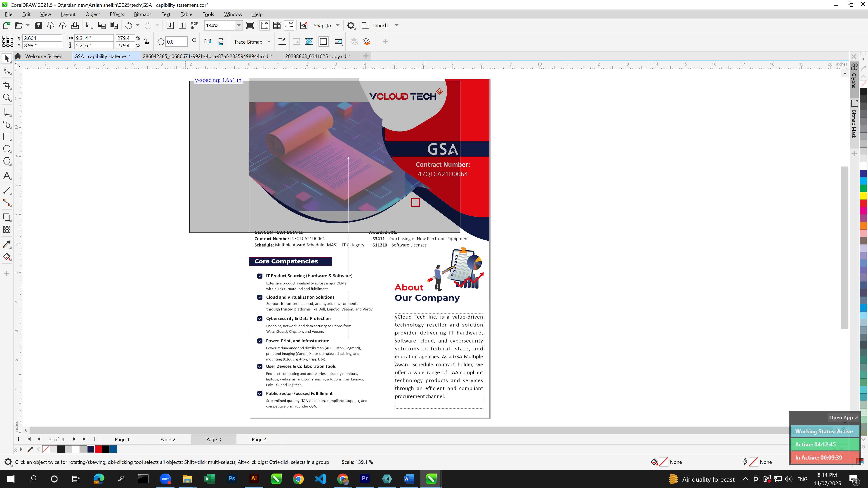Image resolution: width=868 pixels, height=488 pixels.
Task: Go to next page arrow
Action: click(74, 439)
